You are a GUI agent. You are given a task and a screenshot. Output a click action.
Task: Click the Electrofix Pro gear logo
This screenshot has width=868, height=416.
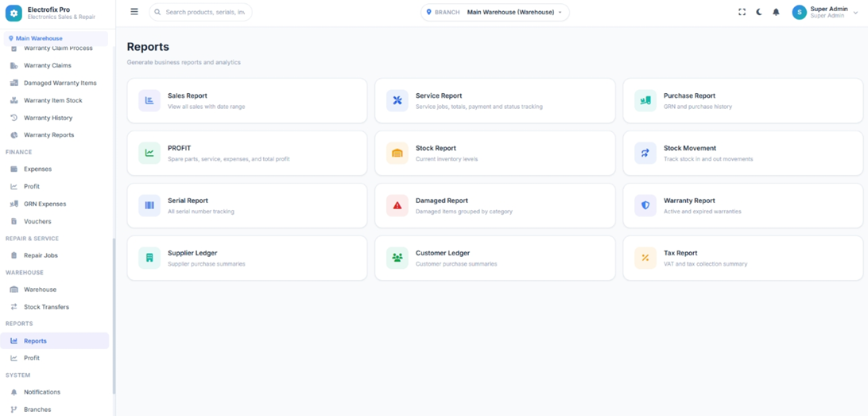[14, 13]
